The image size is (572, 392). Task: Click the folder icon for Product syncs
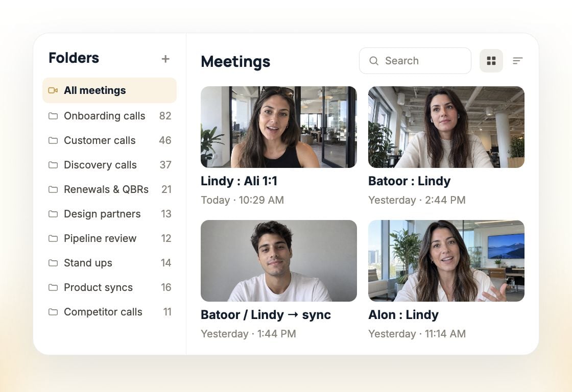pyautogui.click(x=53, y=287)
